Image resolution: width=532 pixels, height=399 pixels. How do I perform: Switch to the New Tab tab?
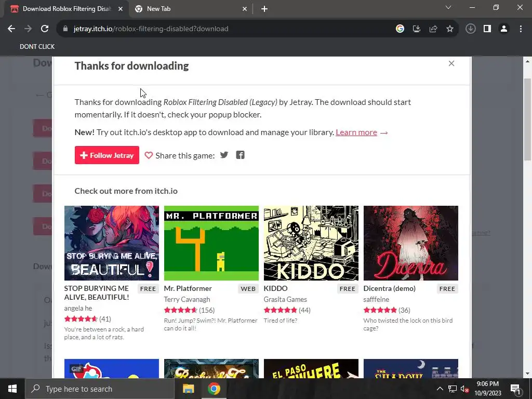(191, 9)
